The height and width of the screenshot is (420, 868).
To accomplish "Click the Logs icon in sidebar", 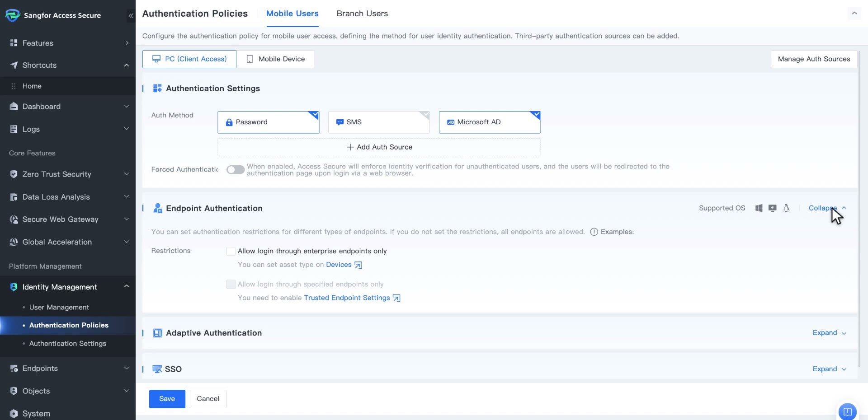I will click(14, 129).
